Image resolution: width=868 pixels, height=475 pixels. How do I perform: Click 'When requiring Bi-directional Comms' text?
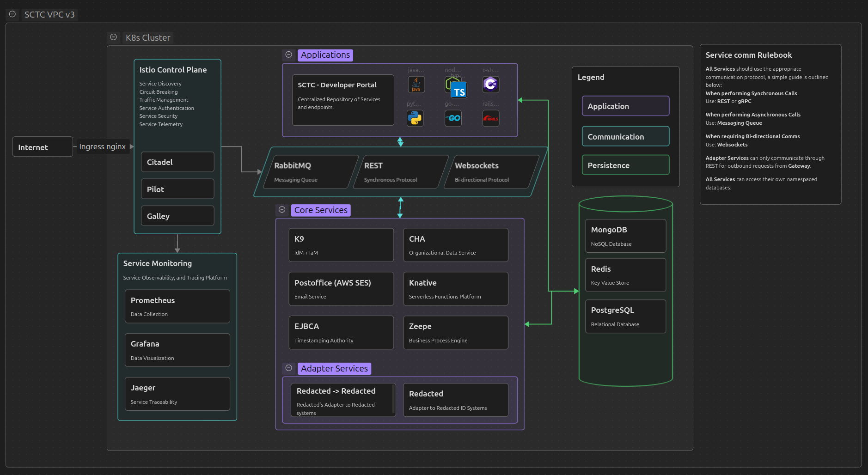[752, 136]
